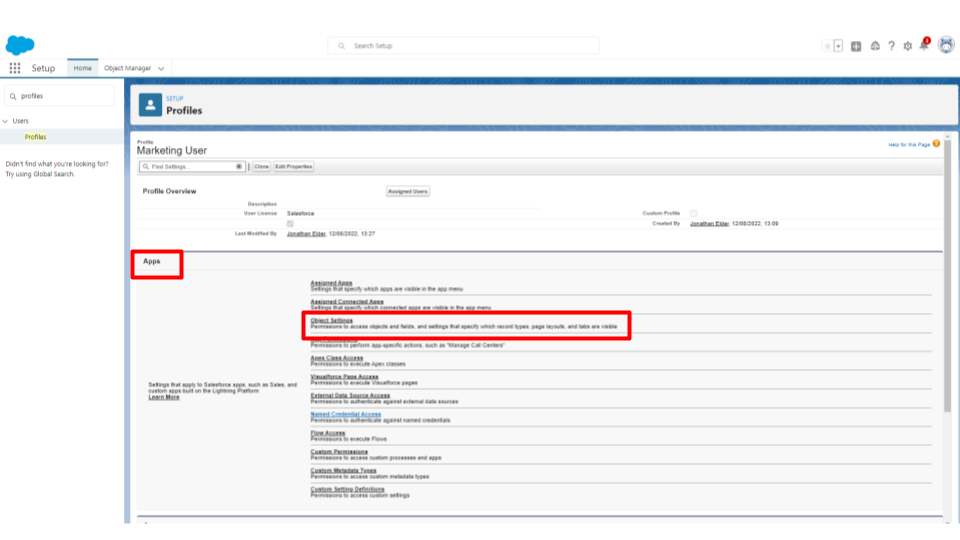Click the Quick Find box containing 'profiles'
This screenshot has width=960, height=540.
pyautogui.click(x=59, y=96)
